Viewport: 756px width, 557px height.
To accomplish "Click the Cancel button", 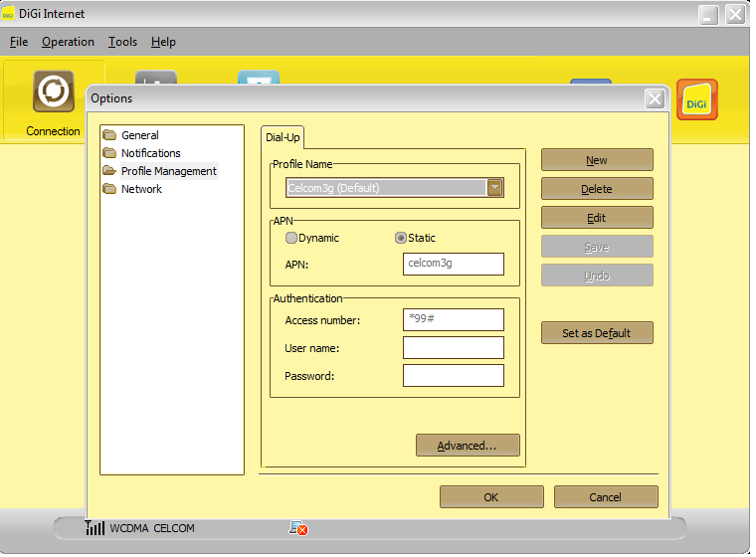I will pyautogui.click(x=606, y=497).
